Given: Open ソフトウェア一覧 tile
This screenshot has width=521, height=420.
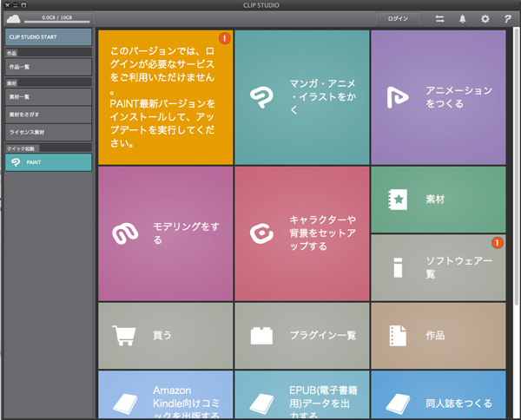Looking at the screenshot, I should pyautogui.click(x=439, y=267).
